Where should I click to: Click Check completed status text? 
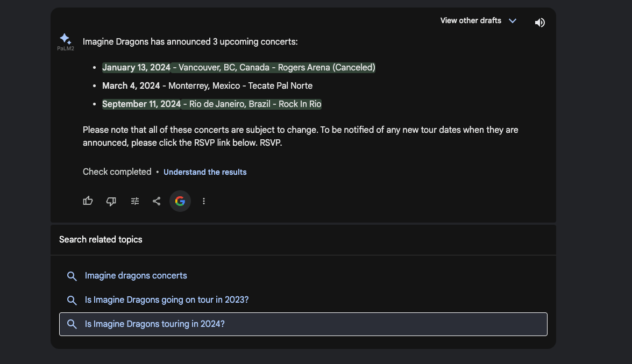coord(117,172)
